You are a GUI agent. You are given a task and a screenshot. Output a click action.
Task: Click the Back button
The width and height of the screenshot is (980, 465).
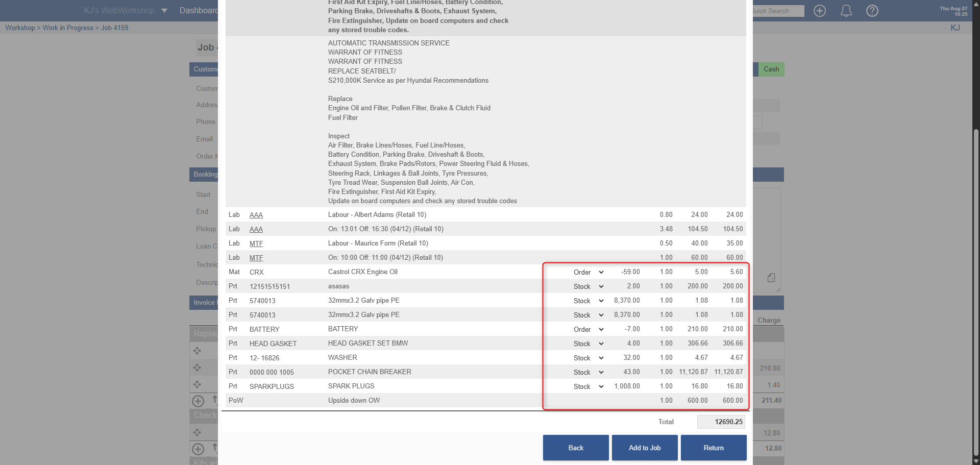click(x=576, y=448)
